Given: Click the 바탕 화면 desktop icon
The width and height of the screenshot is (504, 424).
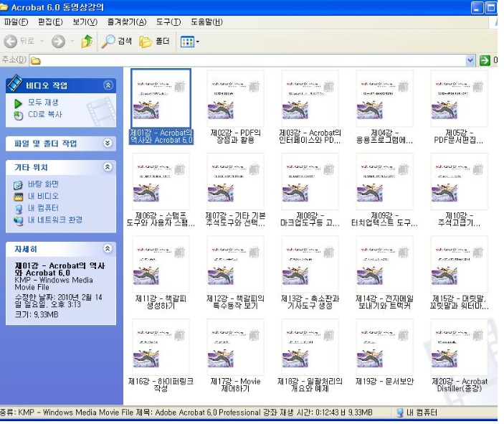Looking at the screenshot, I should (18, 185).
